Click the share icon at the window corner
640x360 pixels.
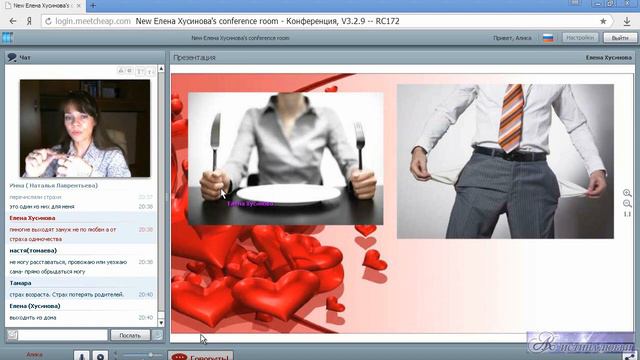coord(629,356)
